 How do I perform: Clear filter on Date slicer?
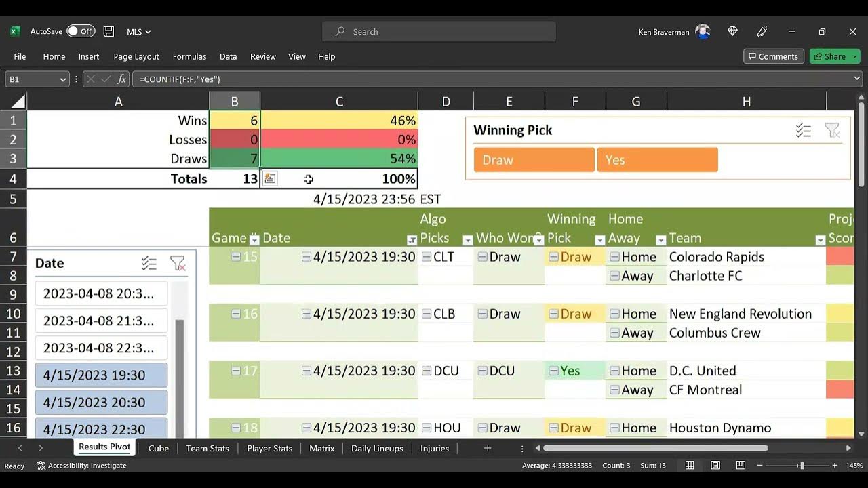click(178, 264)
